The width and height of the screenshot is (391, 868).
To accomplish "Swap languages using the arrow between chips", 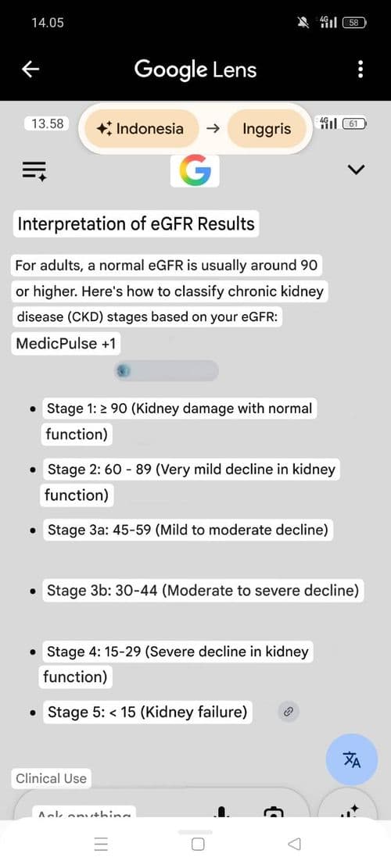I will click(213, 128).
